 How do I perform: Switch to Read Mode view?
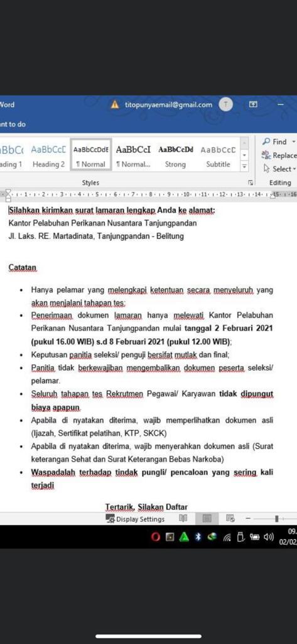[x=183, y=518]
